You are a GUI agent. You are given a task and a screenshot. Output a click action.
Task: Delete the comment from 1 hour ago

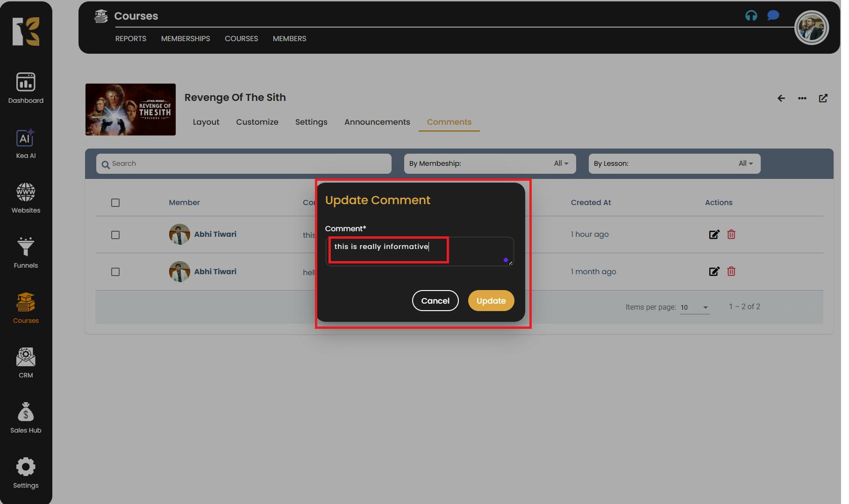[x=731, y=234]
